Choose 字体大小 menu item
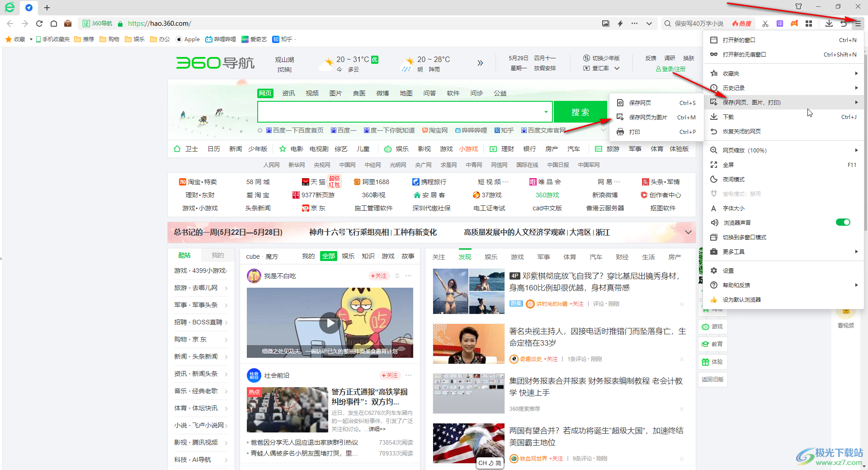The width and height of the screenshot is (868, 470). [783, 208]
